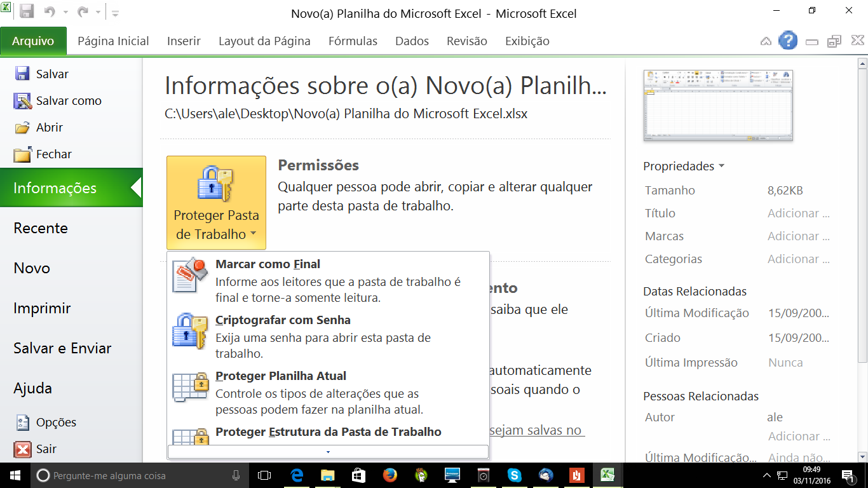
Task: Click the 8,62KB size value
Action: (x=785, y=191)
